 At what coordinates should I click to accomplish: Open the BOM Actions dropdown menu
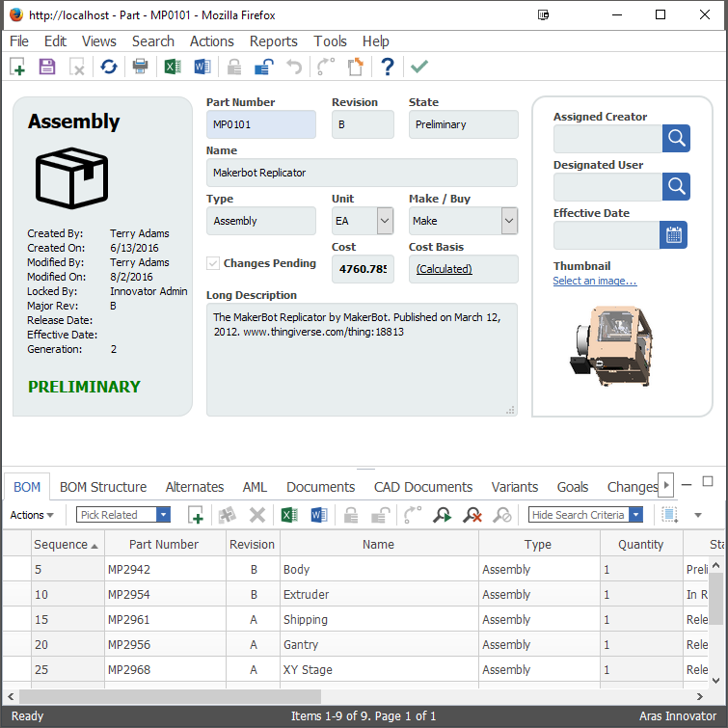point(32,515)
